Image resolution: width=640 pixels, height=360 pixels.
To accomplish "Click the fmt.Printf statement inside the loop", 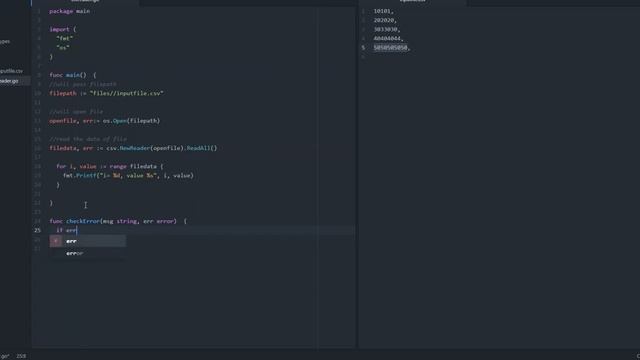I will click(128, 176).
